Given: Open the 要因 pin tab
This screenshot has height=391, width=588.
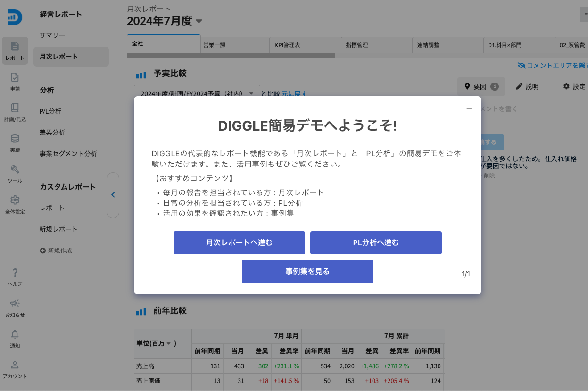Looking at the screenshot, I should tap(481, 87).
